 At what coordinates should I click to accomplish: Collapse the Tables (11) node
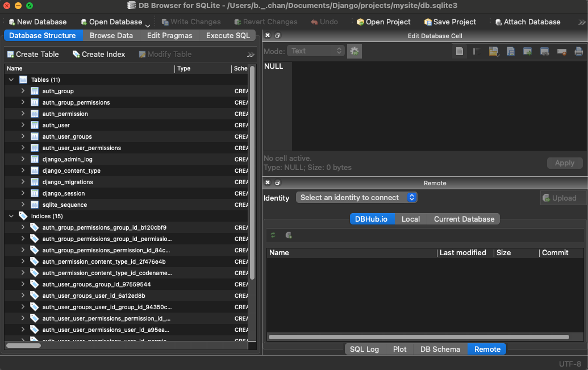point(11,80)
